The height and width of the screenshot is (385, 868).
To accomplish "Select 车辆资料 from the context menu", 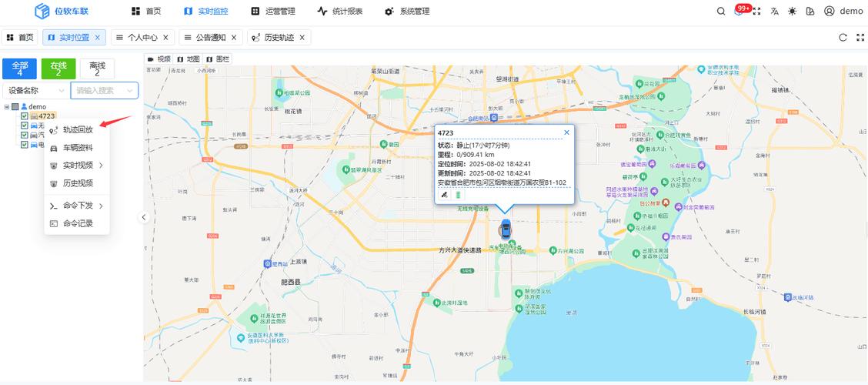I will (77, 147).
